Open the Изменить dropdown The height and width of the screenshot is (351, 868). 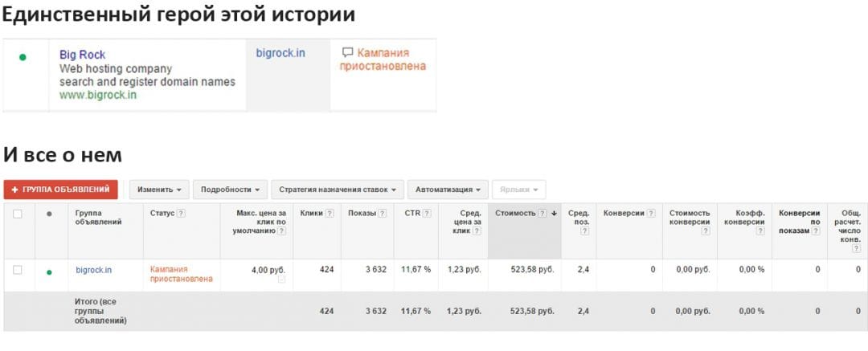159,190
